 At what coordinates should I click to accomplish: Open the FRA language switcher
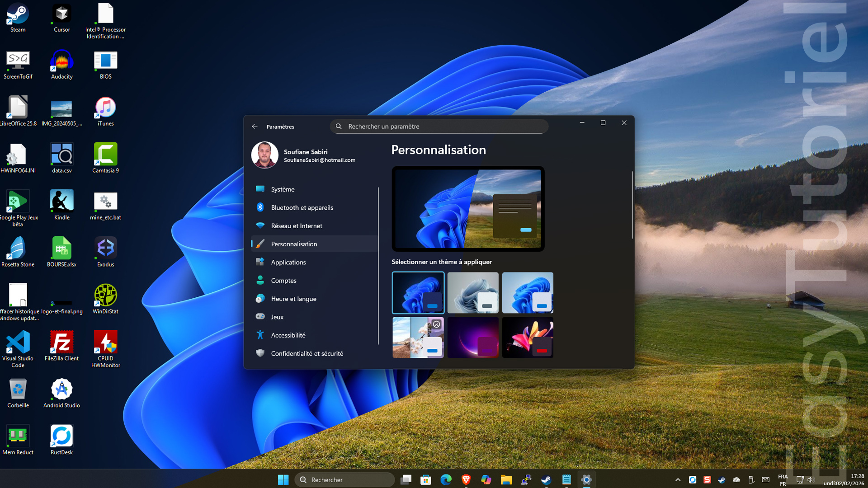[783, 479]
